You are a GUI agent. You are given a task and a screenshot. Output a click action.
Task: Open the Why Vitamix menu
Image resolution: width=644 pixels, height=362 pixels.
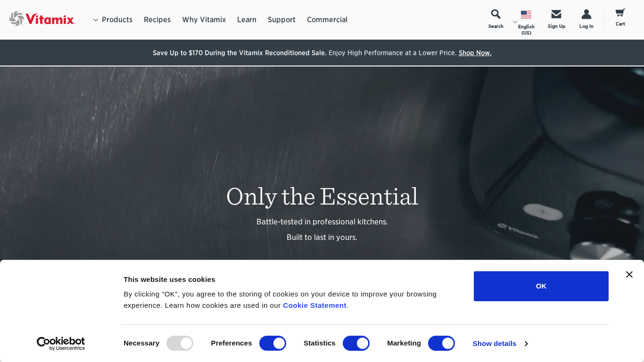(204, 20)
